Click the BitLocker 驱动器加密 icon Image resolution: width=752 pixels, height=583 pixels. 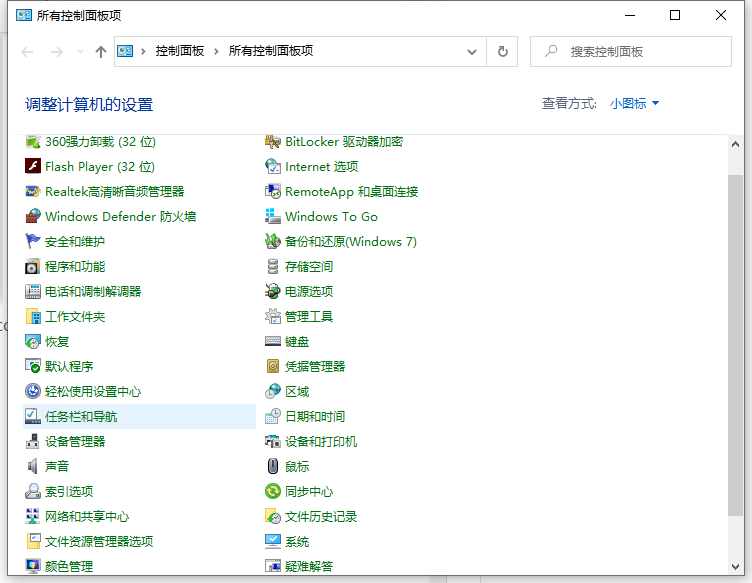273,142
